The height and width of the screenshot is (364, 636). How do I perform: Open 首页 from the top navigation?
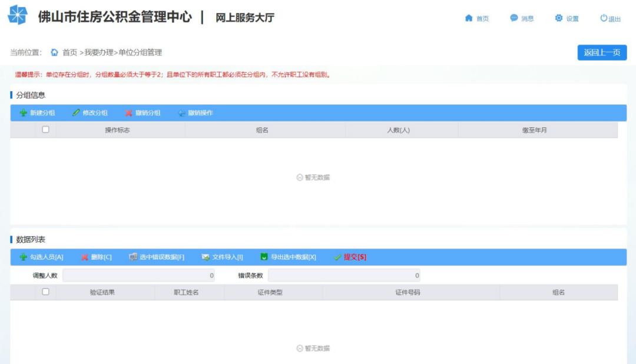click(x=477, y=18)
